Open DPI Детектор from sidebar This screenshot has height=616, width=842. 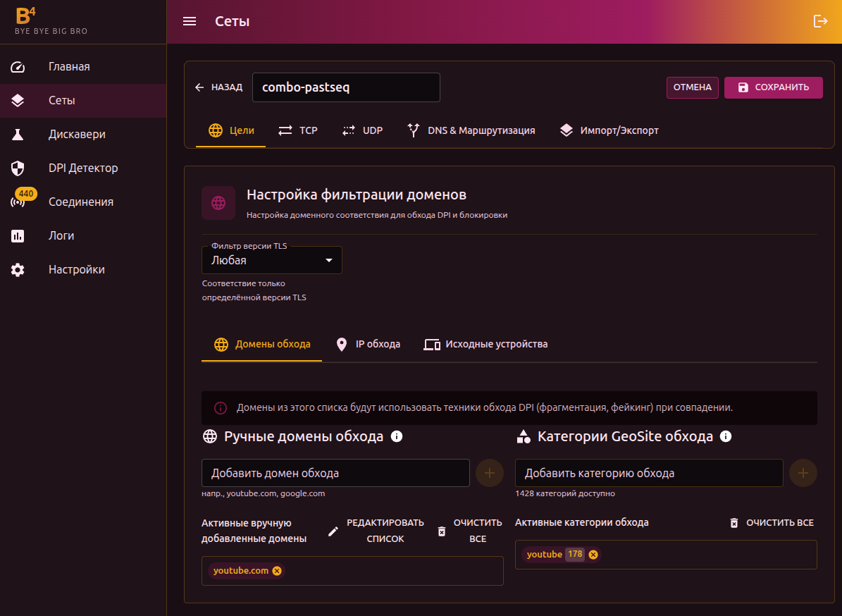[x=82, y=168]
